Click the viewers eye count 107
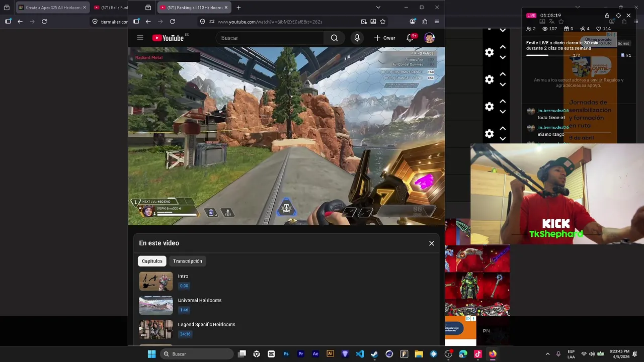644x362 pixels. click(549, 29)
